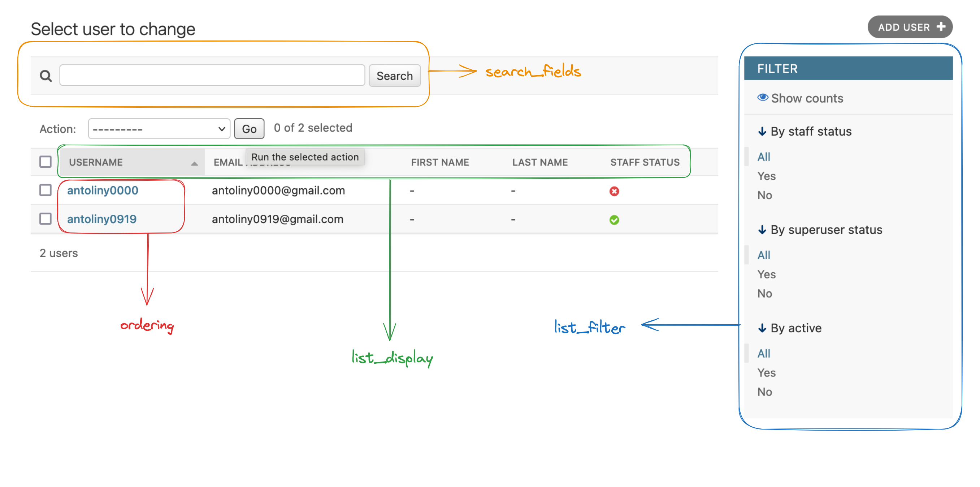Click the green staff status check icon for antoliny0919
This screenshot has width=980, height=487.
615,219
